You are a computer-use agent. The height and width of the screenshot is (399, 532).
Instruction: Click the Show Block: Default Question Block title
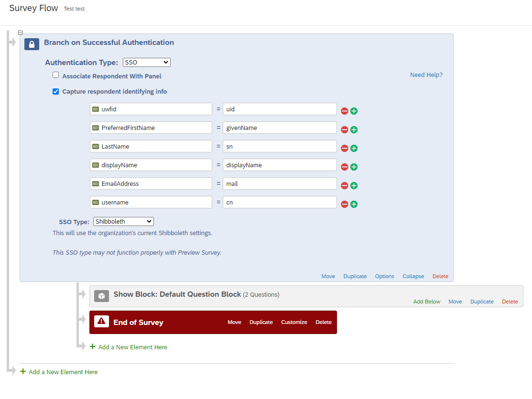[x=177, y=294]
